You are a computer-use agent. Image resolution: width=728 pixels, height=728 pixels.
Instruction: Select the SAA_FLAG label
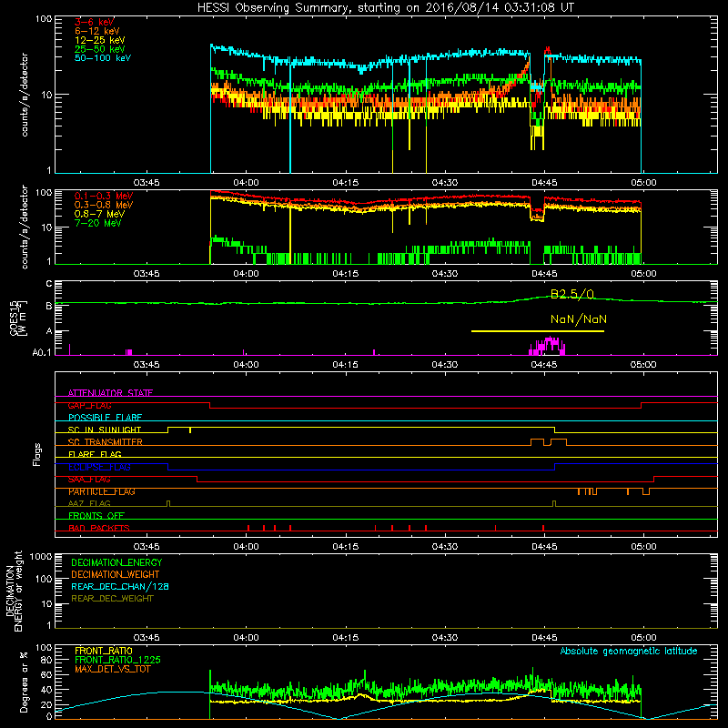click(89, 480)
